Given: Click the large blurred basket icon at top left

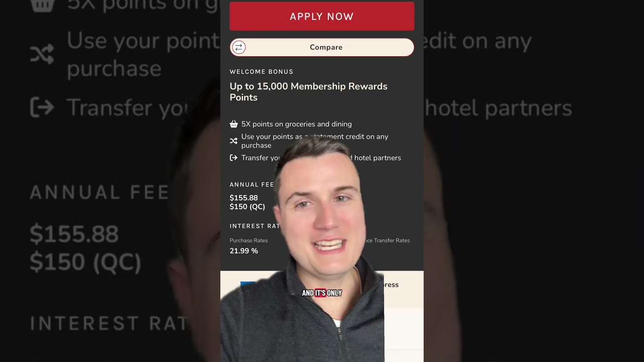Looking at the screenshot, I should [42, 5].
